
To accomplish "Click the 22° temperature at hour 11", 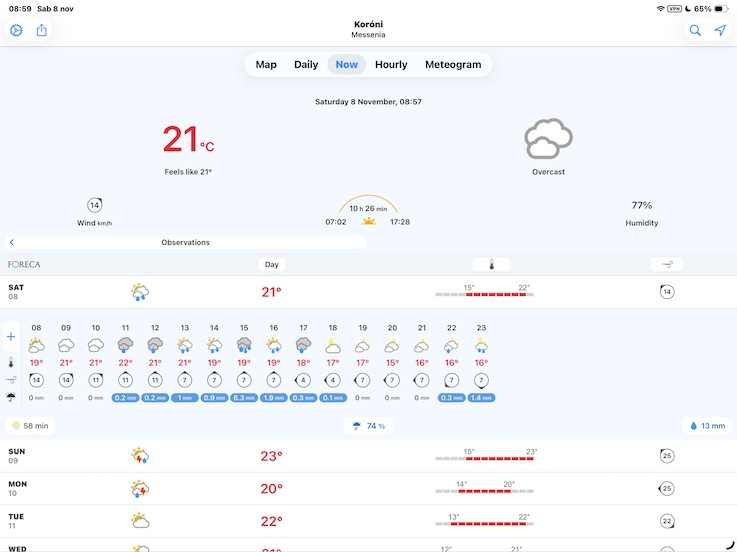I will pos(125,363).
